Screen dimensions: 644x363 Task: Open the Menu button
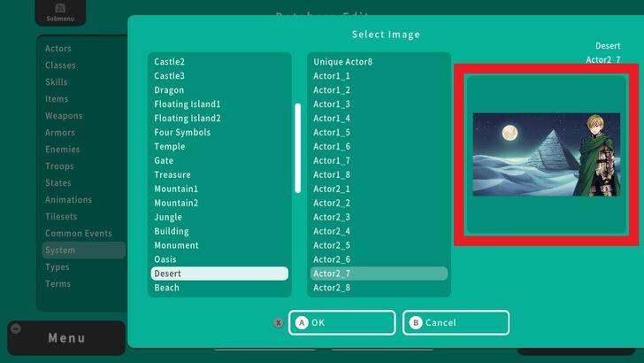66,338
